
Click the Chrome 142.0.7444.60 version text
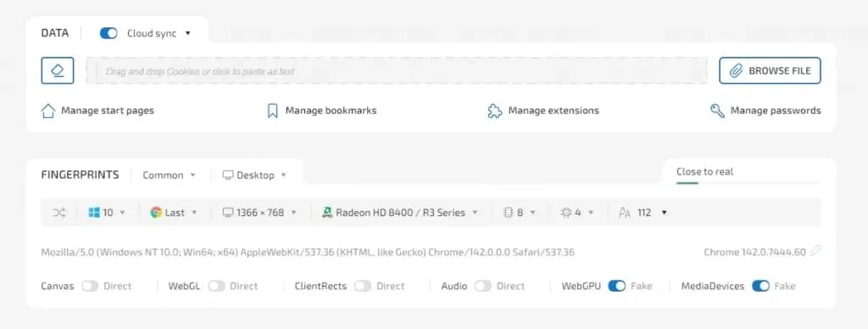(x=755, y=253)
